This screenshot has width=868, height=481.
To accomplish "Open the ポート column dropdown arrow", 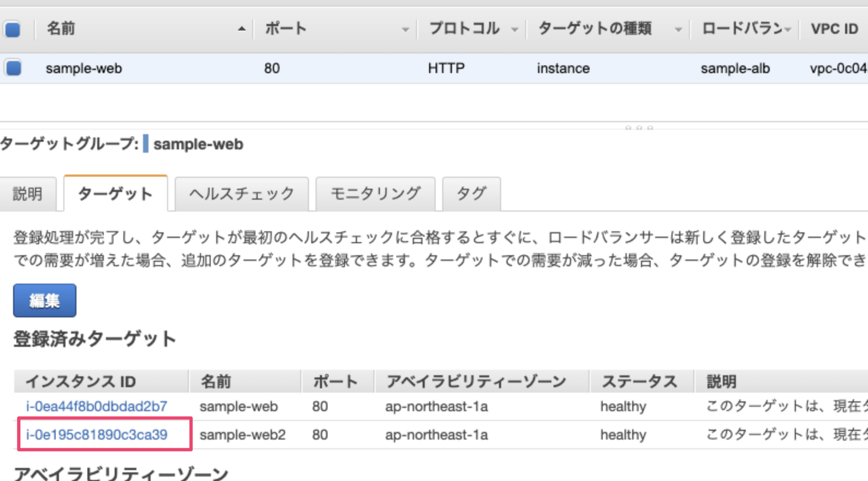I will pyautogui.click(x=405, y=29).
